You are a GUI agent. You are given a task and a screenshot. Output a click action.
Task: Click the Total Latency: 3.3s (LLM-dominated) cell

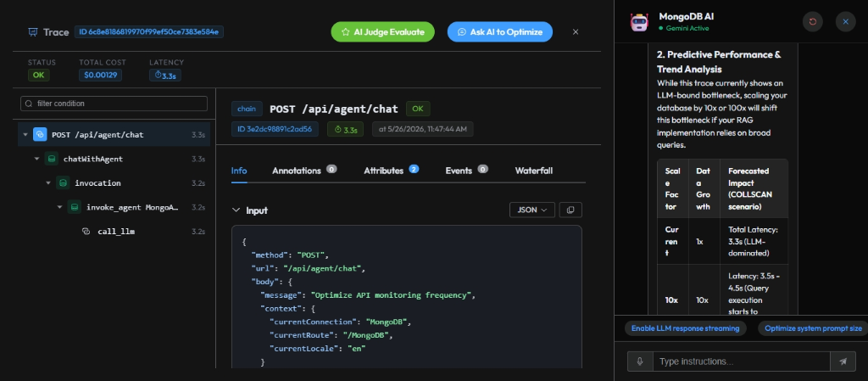(x=754, y=241)
